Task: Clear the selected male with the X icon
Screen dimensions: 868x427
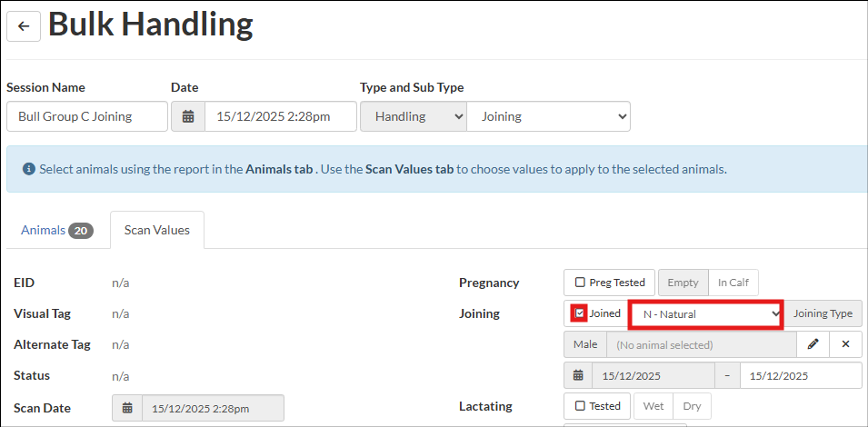Action: point(845,344)
